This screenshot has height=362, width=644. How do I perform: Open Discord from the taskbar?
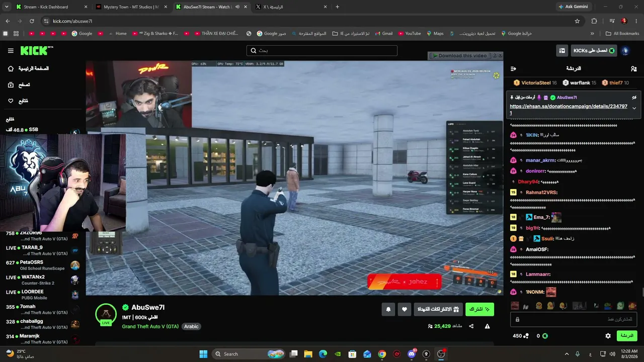point(412,354)
